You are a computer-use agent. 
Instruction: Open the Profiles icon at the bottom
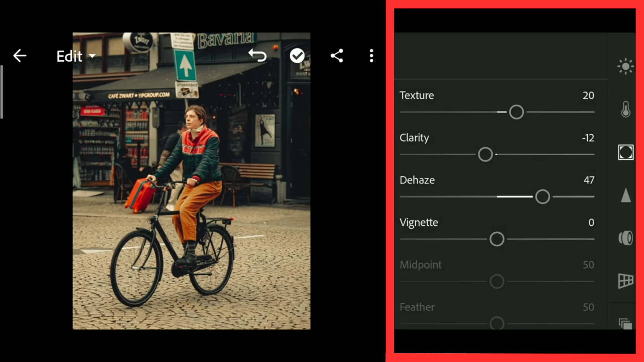(626, 323)
